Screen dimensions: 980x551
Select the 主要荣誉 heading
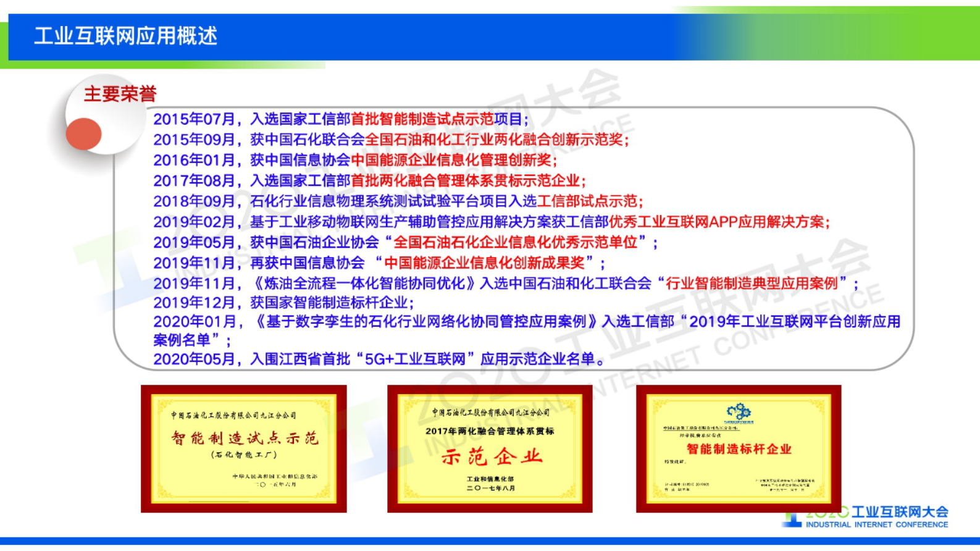[x=120, y=94]
